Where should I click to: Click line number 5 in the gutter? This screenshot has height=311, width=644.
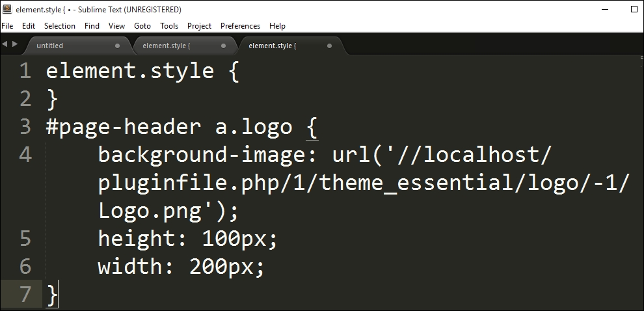(25, 238)
